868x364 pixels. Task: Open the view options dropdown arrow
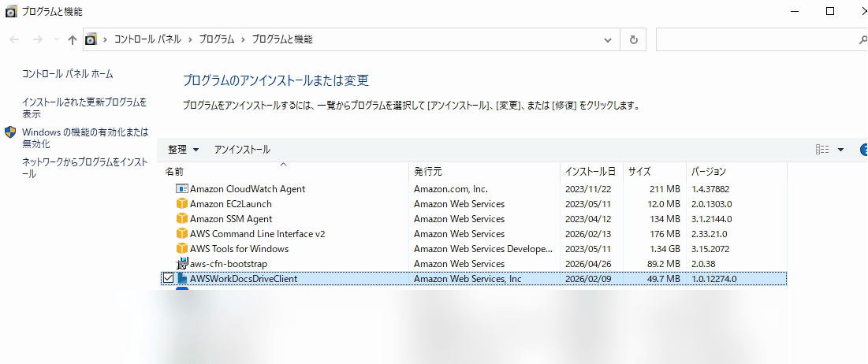(840, 150)
